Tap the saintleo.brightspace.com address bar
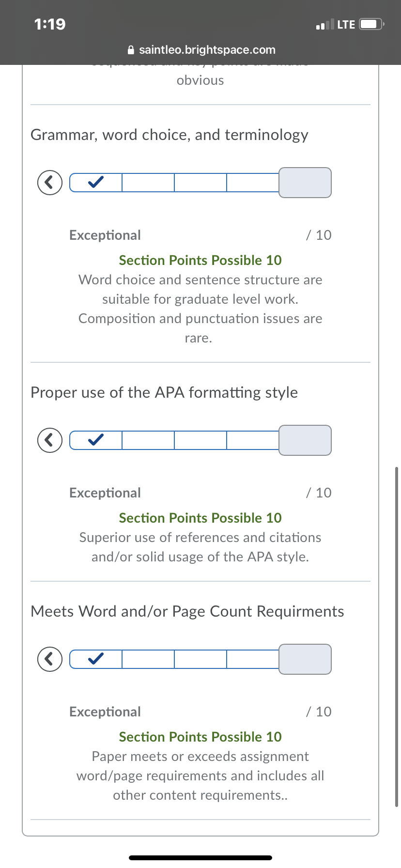 [200, 50]
